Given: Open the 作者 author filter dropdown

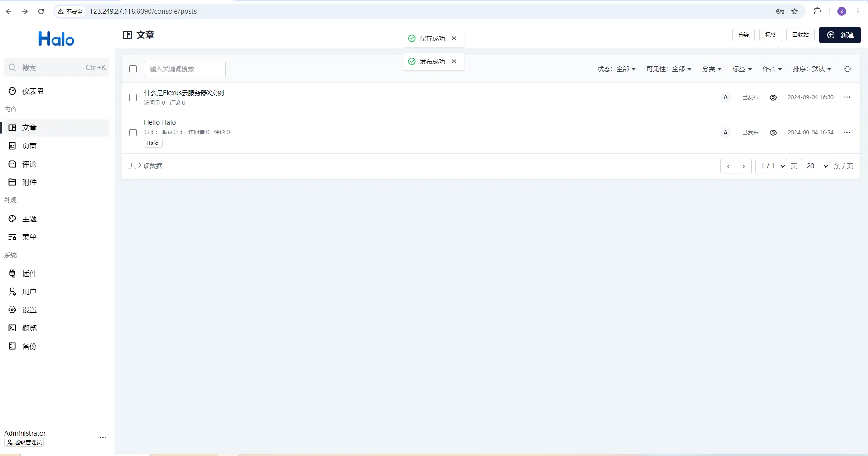Looking at the screenshot, I should pos(772,69).
